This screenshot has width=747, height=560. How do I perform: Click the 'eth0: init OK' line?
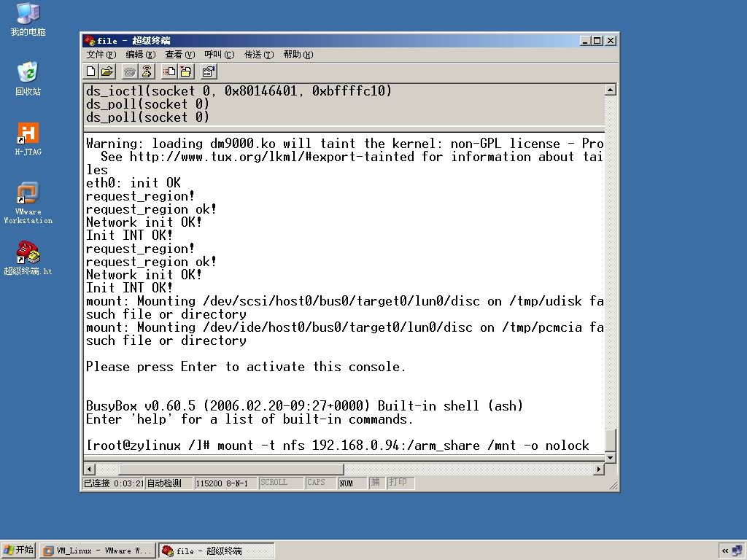click(x=133, y=183)
